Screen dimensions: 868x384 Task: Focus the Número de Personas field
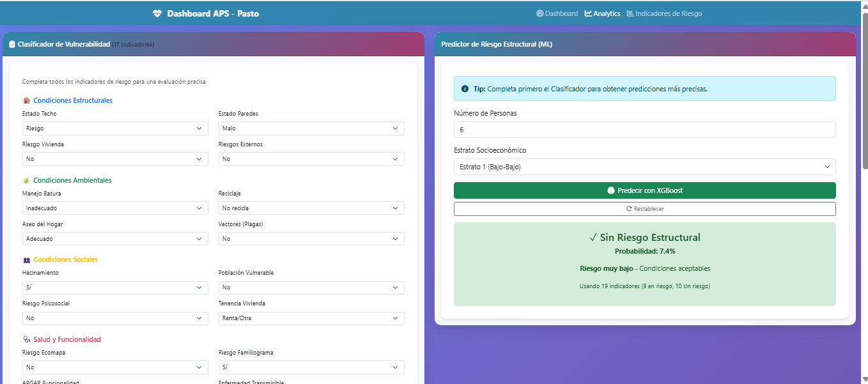(645, 130)
